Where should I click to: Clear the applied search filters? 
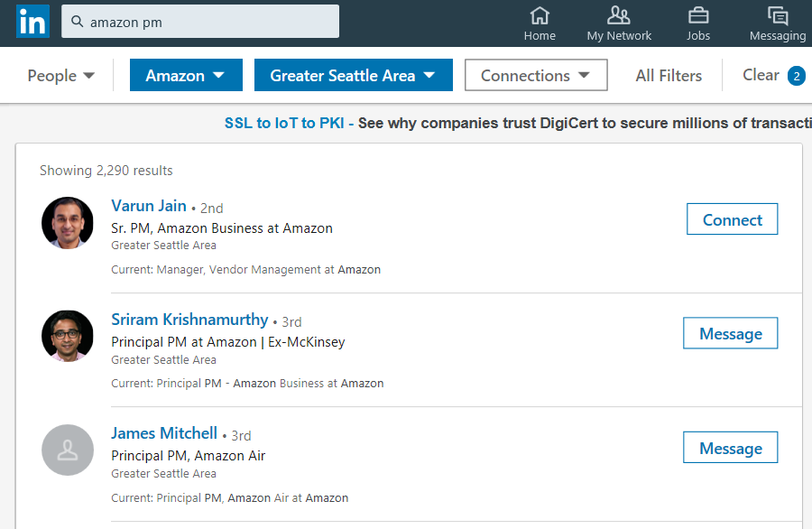761,75
